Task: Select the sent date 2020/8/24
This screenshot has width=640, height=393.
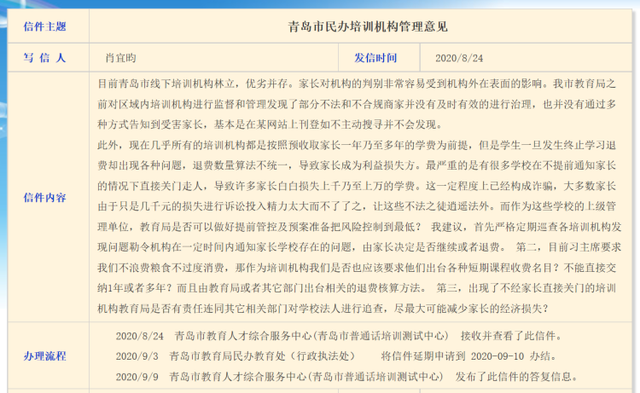Action: [x=459, y=58]
